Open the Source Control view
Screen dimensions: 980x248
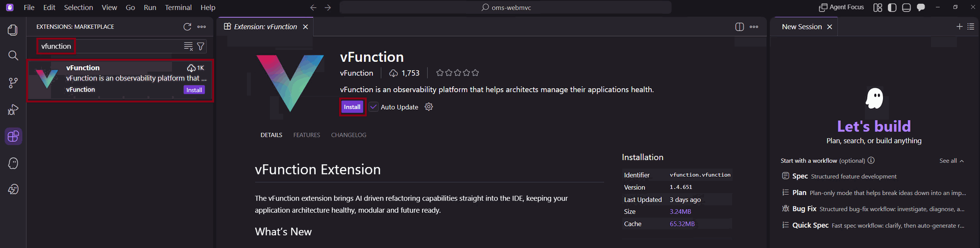tap(13, 83)
